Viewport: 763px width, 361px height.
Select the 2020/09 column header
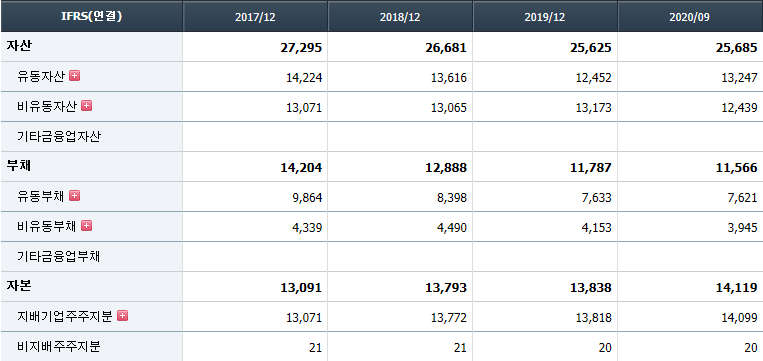690,16
